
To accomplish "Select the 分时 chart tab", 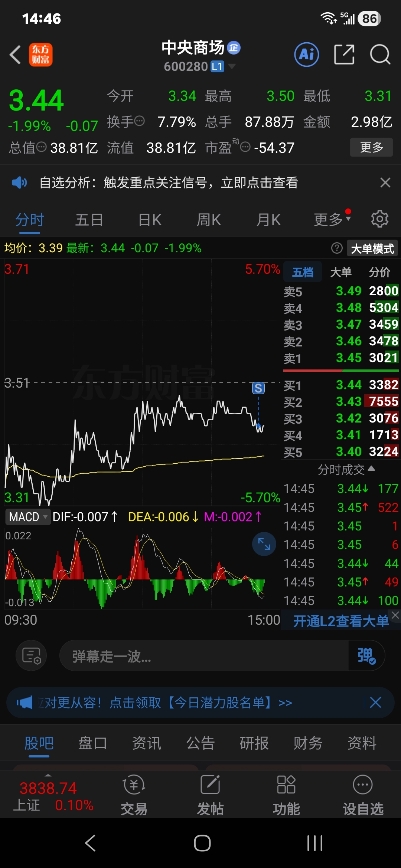I will pyautogui.click(x=30, y=220).
